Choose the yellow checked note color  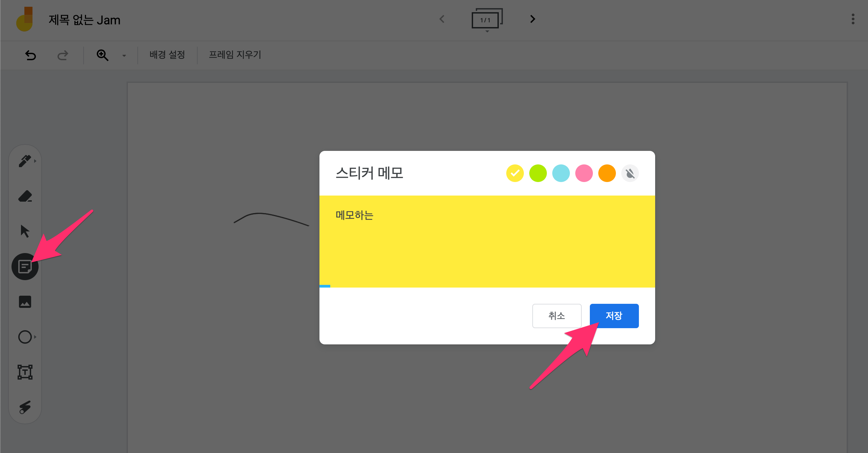click(x=515, y=173)
